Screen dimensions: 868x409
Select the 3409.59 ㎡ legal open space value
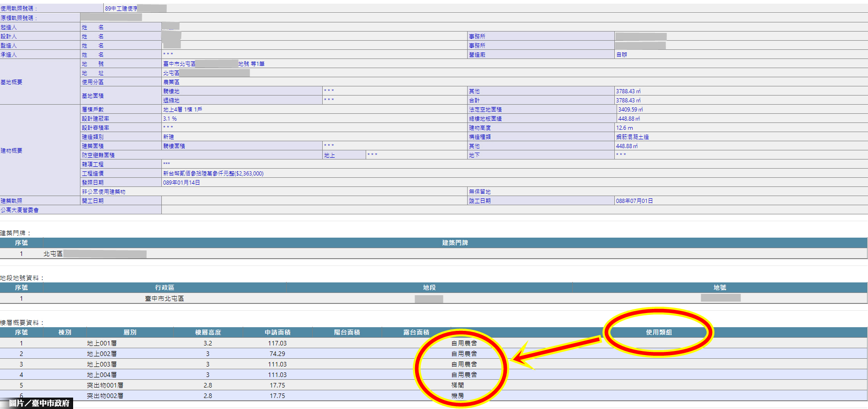[x=630, y=109]
